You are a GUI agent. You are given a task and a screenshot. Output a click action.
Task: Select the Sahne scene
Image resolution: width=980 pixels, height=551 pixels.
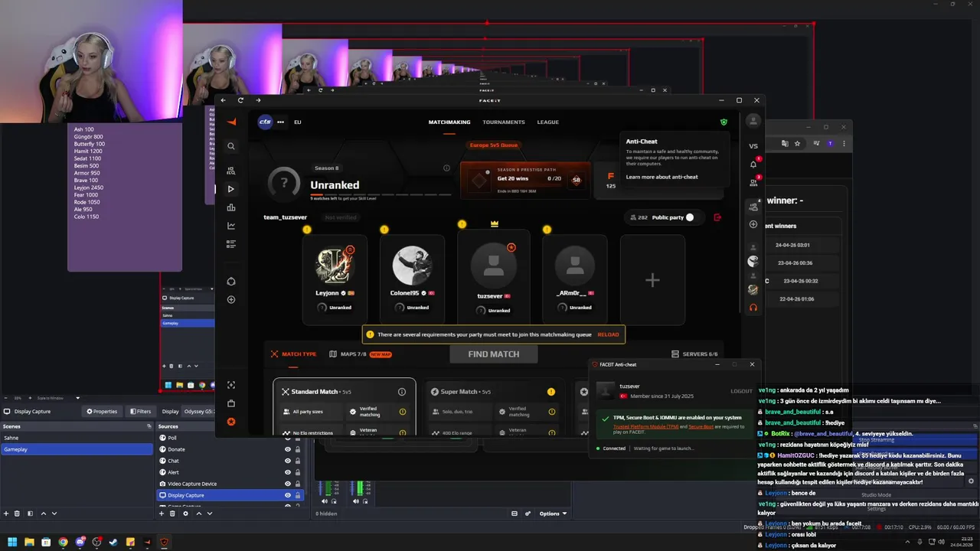coord(77,438)
